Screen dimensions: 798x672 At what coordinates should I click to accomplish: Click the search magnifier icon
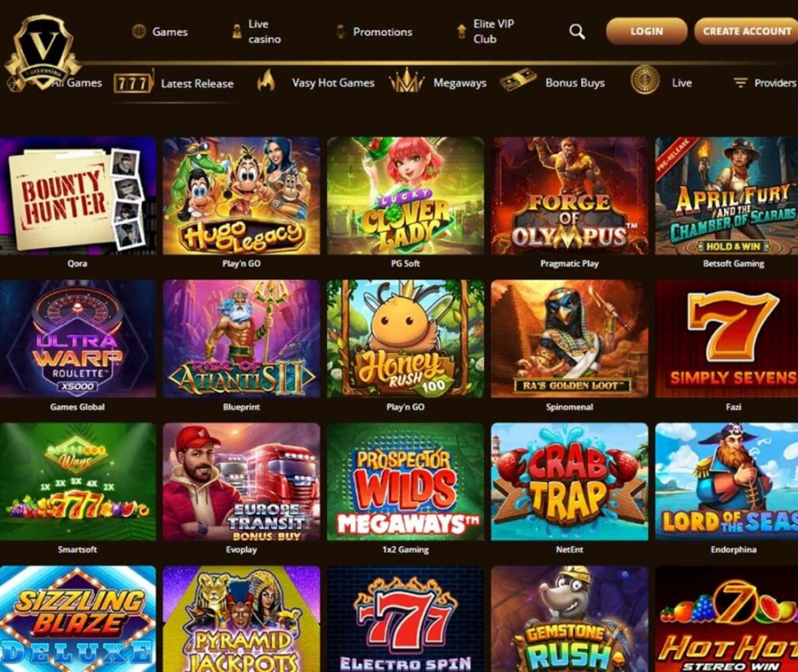point(577,32)
